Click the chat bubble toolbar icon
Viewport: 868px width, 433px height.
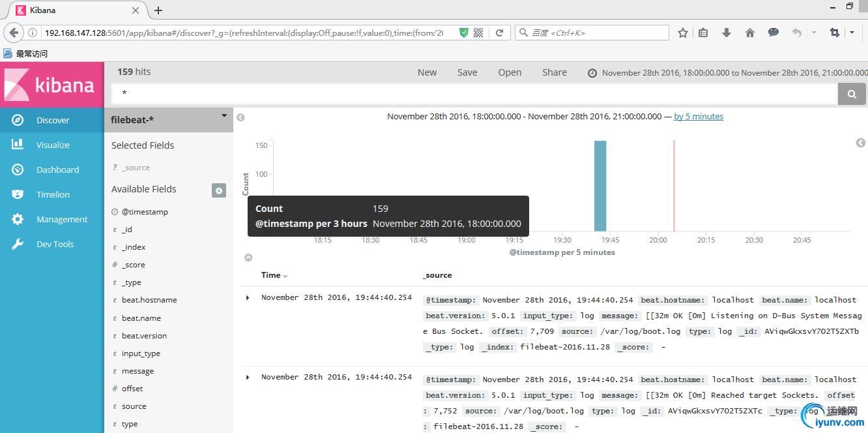[774, 33]
